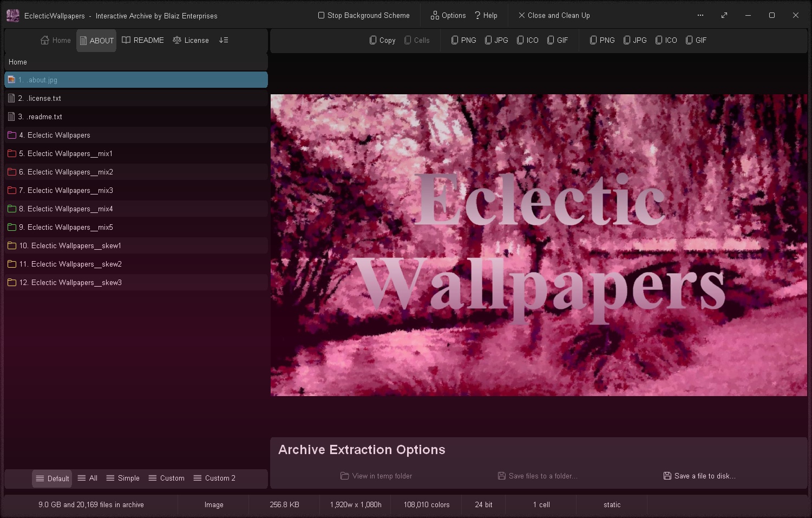Click the second GIF button
Viewport: 812px width, 518px height.
click(x=696, y=40)
